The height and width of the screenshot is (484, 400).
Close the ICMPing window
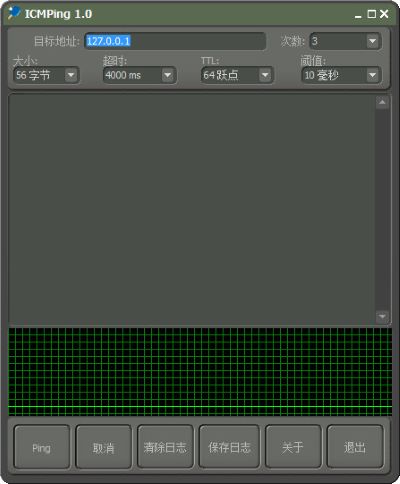point(384,14)
